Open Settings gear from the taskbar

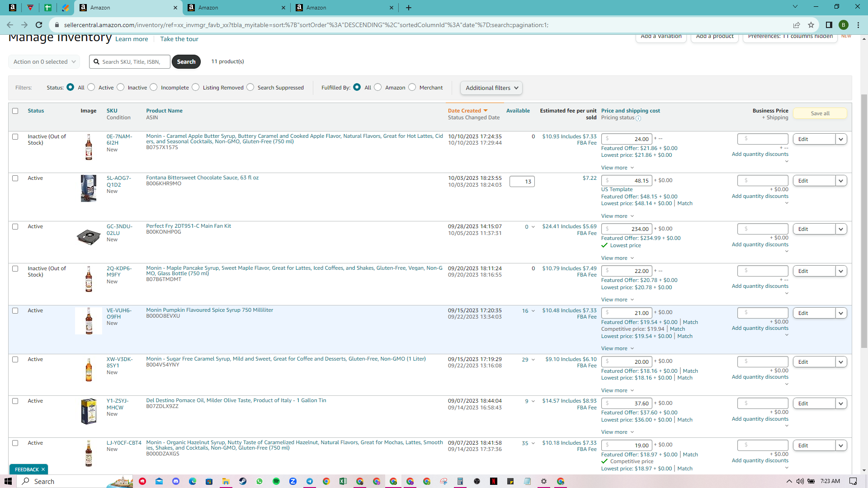coord(544,481)
